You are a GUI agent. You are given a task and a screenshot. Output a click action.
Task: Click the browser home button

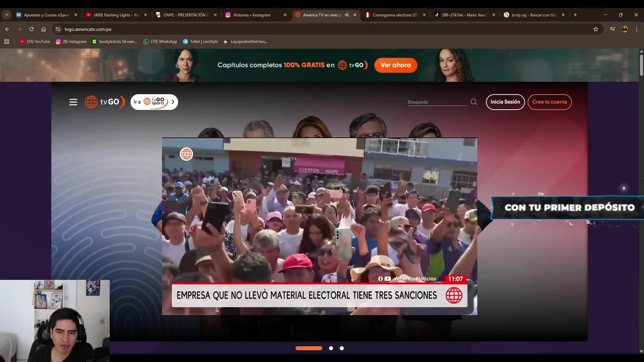(x=43, y=29)
